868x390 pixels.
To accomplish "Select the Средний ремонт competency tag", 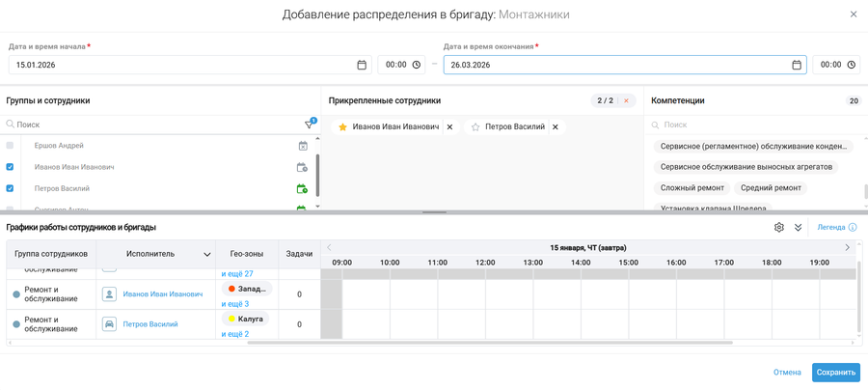I will pyautogui.click(x=772, y=188).
